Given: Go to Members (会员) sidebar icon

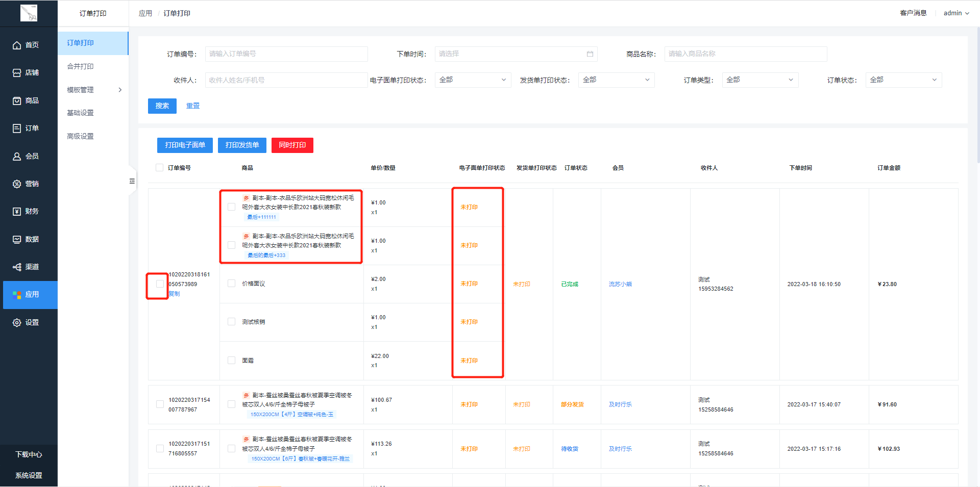Looking at the screenshot, I should [x=17, y=157].
